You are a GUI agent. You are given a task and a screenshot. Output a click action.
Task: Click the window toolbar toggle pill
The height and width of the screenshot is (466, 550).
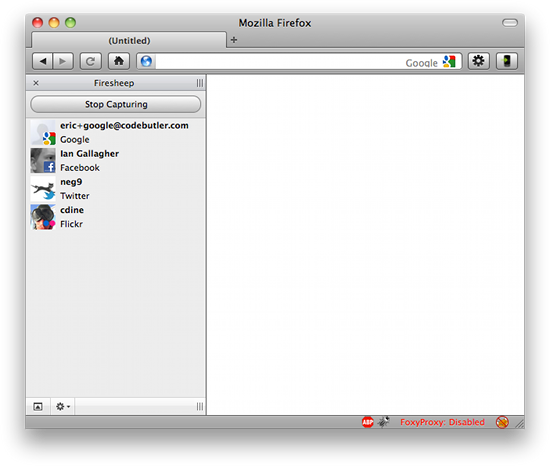point(510,23)
